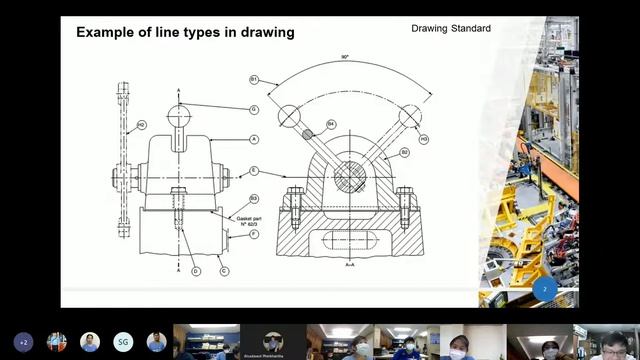Click the B4 balloon label
This screenshot has width=640, height=360.
(331, 124)
